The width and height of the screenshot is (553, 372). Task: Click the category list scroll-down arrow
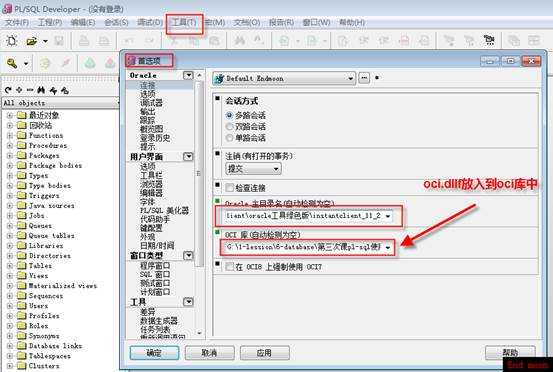200,333
